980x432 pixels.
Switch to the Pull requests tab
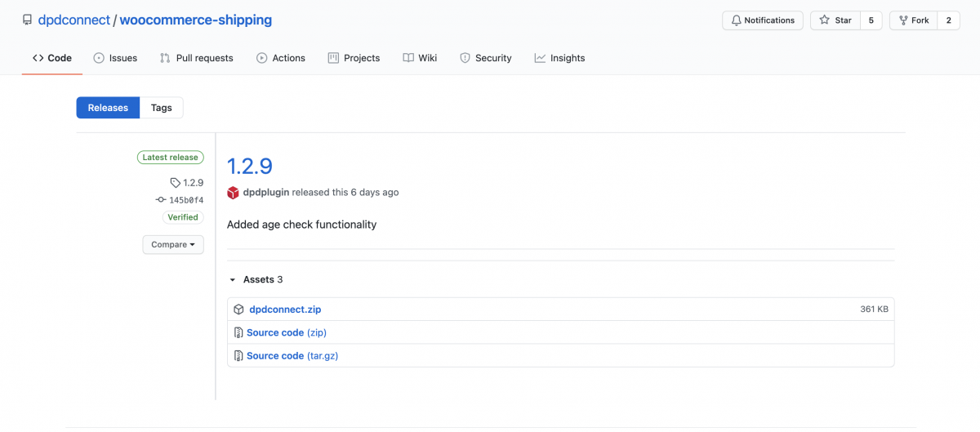197,58
